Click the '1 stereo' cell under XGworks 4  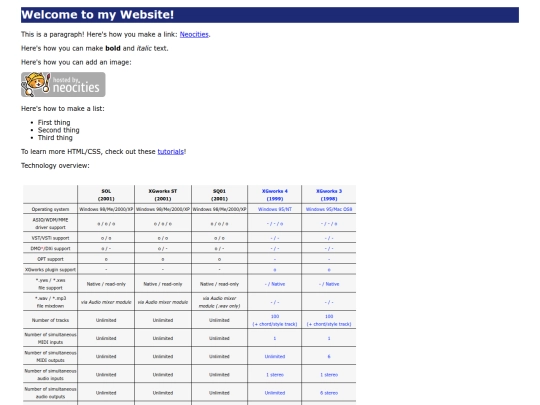[x=274, y=375]
